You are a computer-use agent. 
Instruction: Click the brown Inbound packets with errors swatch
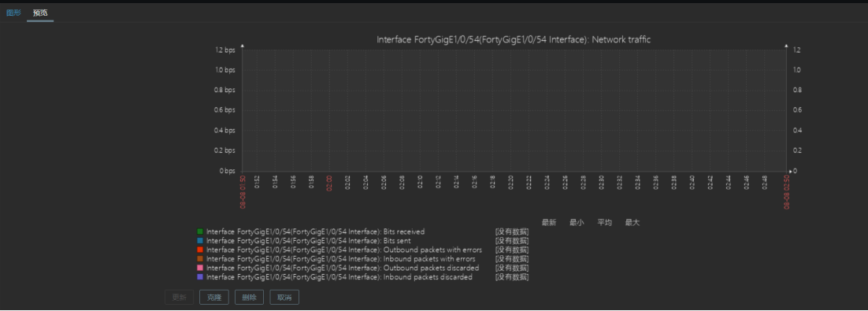pos(200,258)
